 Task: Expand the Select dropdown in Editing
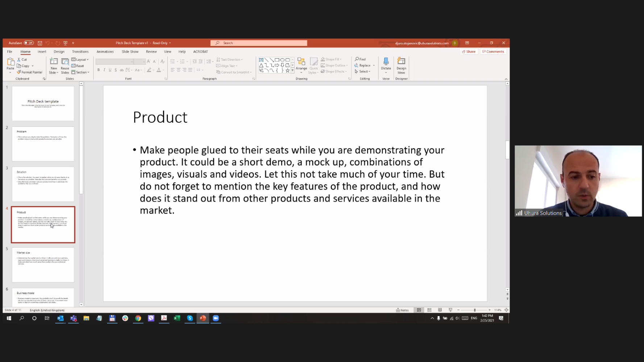[363, 72]
